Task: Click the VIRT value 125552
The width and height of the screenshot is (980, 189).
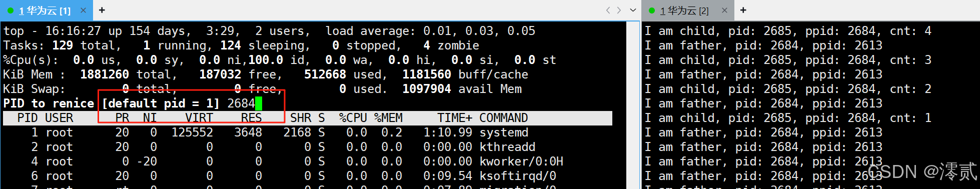Action: (192, 132)
